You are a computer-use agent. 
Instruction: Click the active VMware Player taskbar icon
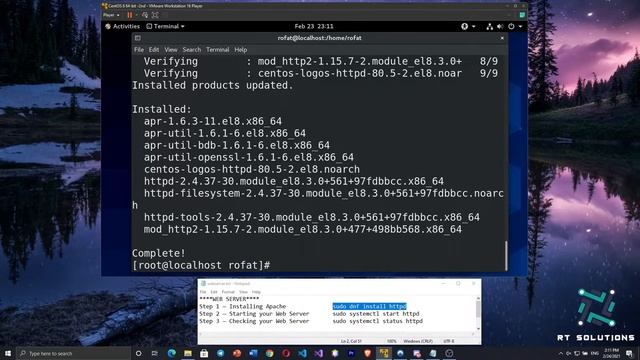pyautogui.click(x=384, y=353)
